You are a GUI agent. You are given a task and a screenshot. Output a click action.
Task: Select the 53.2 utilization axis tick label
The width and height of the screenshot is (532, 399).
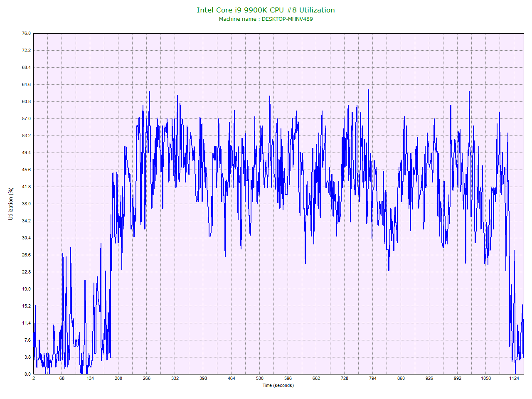tap(26, 135)
